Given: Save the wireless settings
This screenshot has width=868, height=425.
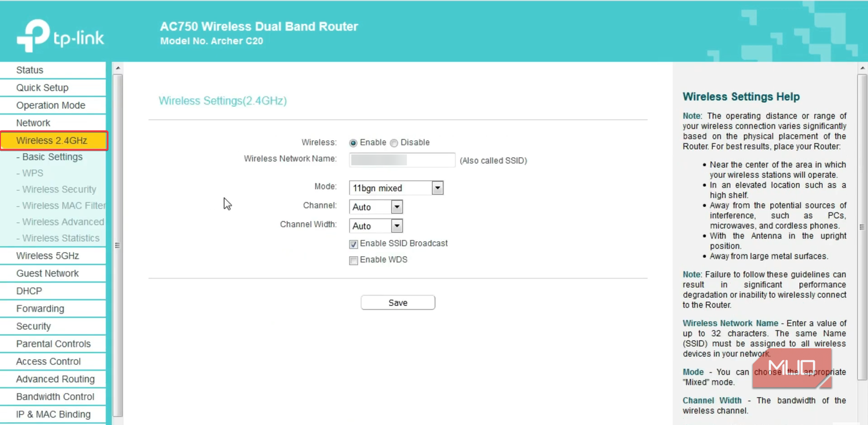Looking at the screenshot, I should pyautogui.click(x=398, y=302).
